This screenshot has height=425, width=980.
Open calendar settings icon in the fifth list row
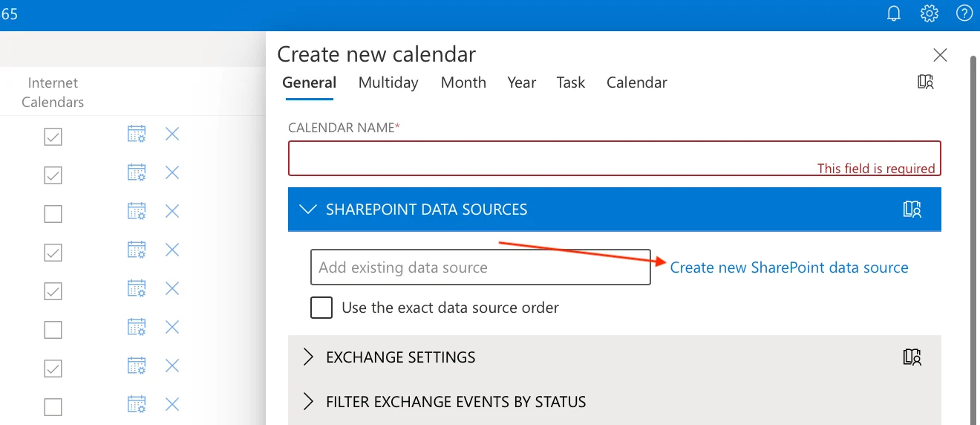(x=137, y=288)
